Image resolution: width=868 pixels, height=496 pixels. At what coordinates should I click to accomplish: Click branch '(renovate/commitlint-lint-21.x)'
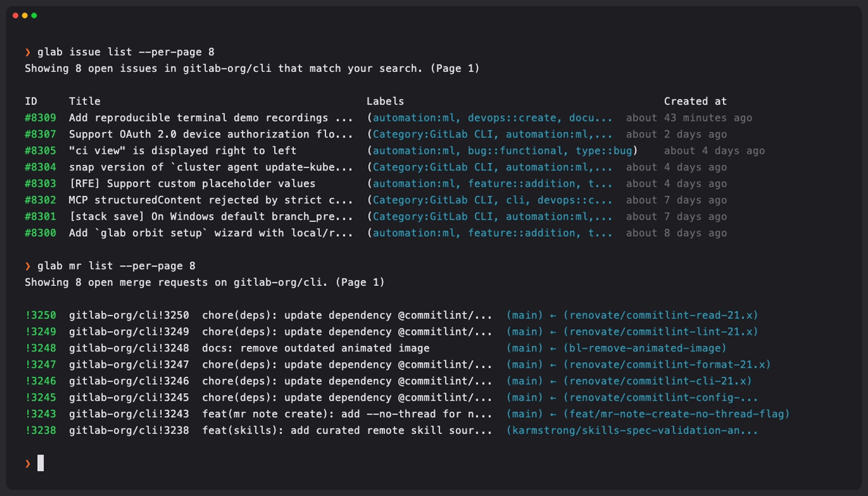[660, 332]
